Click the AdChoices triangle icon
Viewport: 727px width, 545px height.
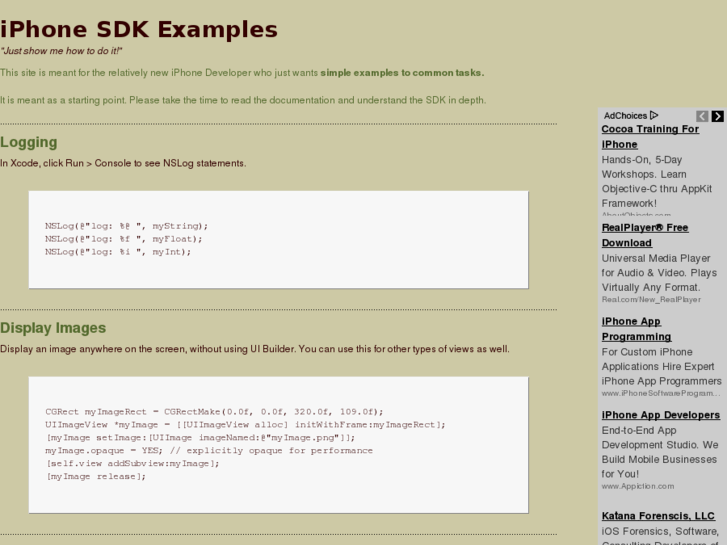point(654,115)
